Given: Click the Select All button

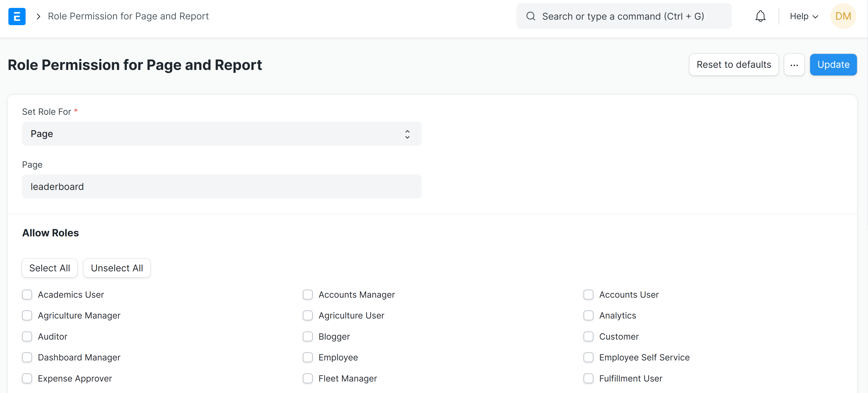Looking at the screenshot, I should pyautogui.click(x=50, y=268).
